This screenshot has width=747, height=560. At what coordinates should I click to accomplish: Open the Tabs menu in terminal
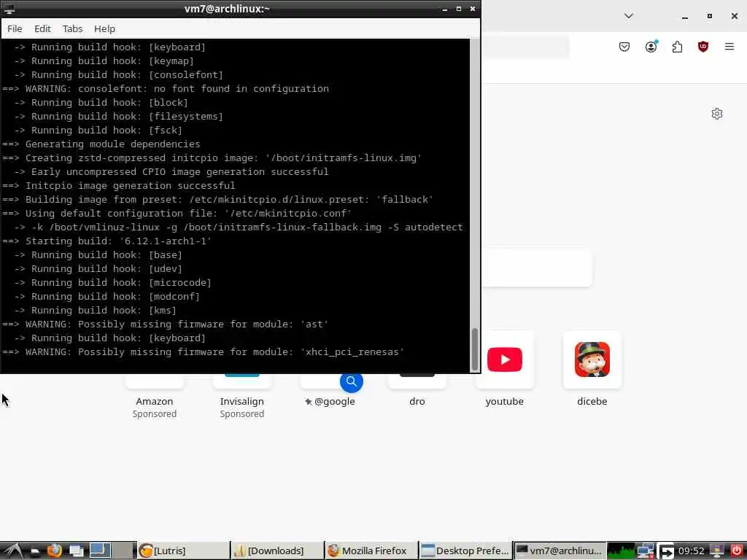click(72, 28)
